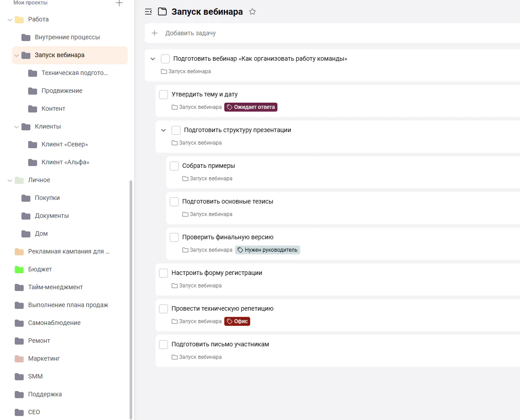Collapse the Запуск вебинара sidebar subtree
The image size is (520, 420).
coord(16,55)
